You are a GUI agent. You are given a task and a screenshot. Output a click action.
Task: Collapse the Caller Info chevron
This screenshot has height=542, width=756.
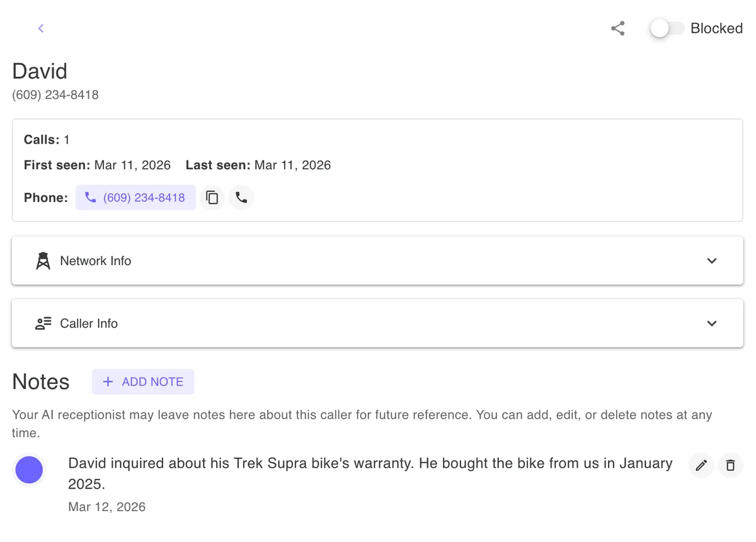(x=712, y=323)
